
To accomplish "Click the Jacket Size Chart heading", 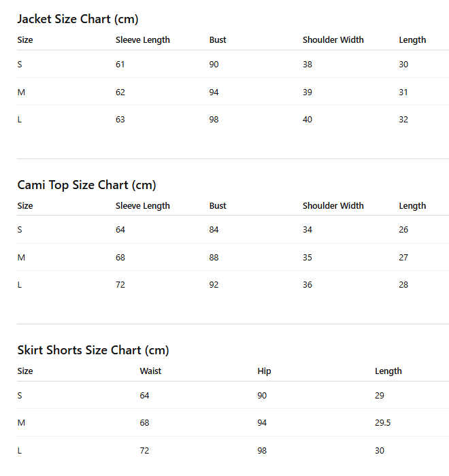I will 78,19.
